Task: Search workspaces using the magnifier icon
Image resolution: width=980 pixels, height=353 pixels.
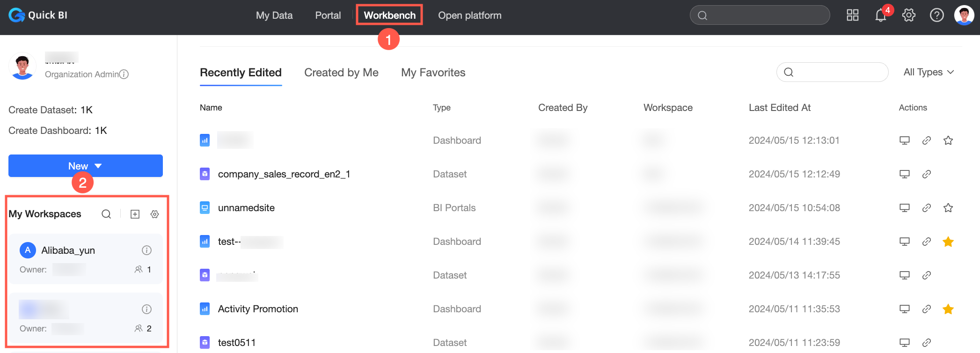Action: click(x=106, y=214)
